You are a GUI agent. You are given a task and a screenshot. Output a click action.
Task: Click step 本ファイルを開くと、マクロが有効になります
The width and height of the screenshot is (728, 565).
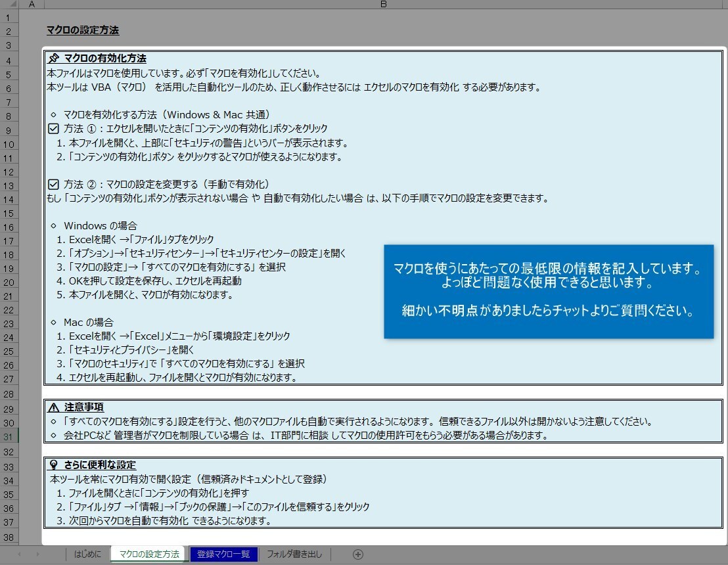tap(145, 294)
